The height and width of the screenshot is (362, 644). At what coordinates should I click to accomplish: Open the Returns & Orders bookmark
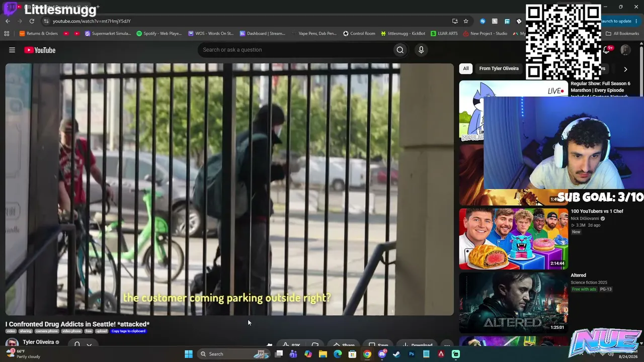[x=39, y=34]
